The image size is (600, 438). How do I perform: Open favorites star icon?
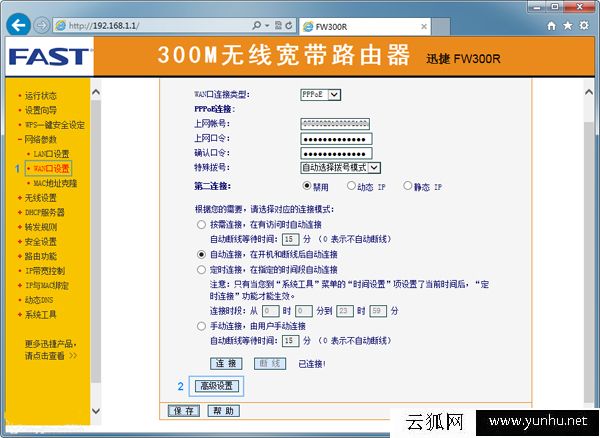coord(567,26)
